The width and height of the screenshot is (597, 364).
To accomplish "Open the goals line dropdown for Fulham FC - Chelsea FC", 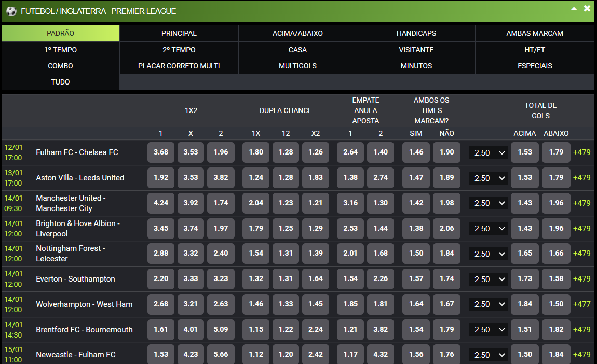I will 489,152.
